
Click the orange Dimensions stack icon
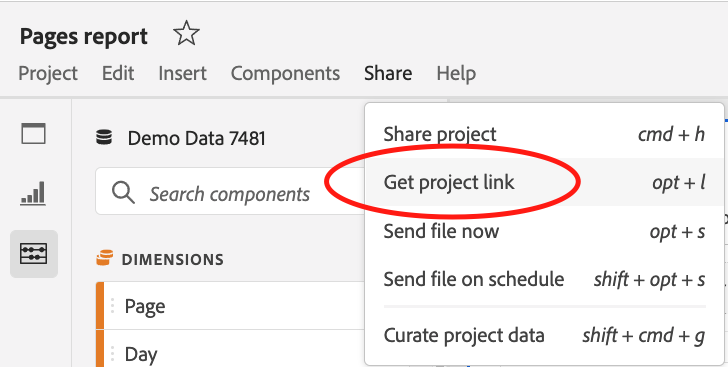pyautogui.click(x=105, y=258)
